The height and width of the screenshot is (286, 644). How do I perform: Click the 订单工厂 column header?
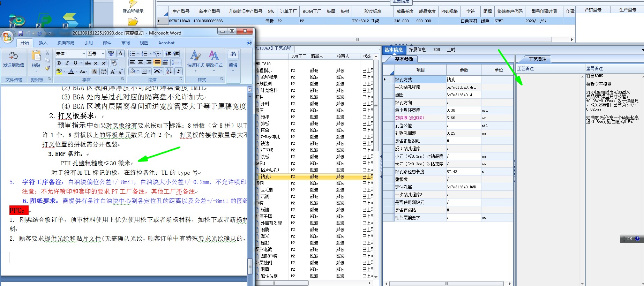click(x=288, y=11)
